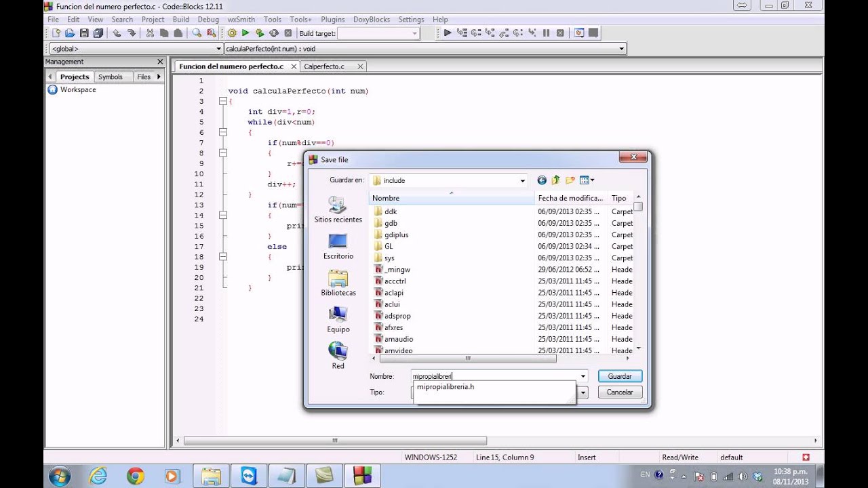The image size is (868, 488).
Task: Sort by the Nombre column header
Action: tap(452, 199)
